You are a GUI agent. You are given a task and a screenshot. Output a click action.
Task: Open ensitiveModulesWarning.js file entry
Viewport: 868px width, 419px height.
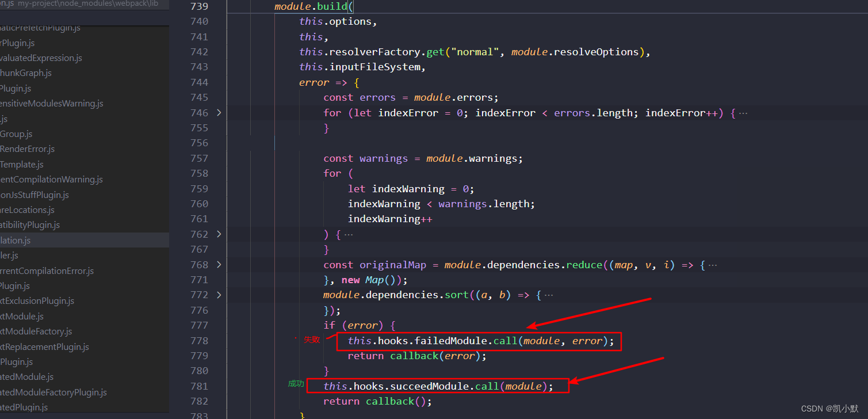[x=52, y=104]
